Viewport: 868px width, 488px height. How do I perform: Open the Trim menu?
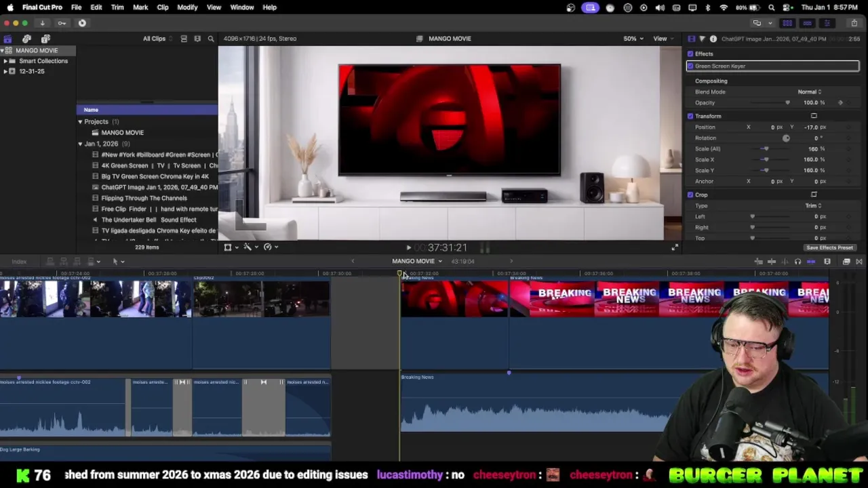point(117,7)
